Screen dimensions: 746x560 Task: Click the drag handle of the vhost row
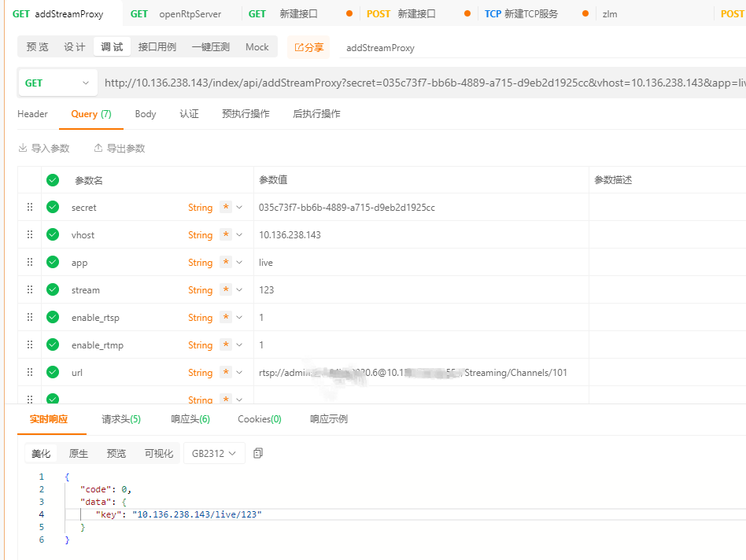click(x=29, y=234)
